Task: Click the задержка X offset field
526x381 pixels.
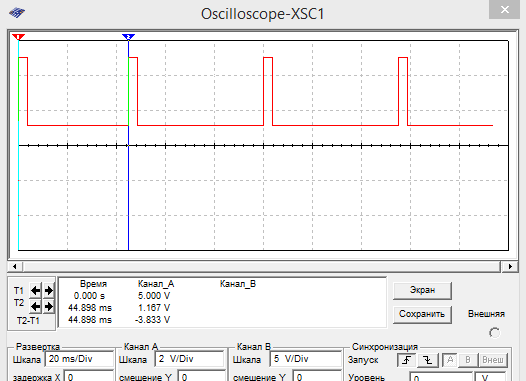Action: pyautogui.click(x=89, y=376)
